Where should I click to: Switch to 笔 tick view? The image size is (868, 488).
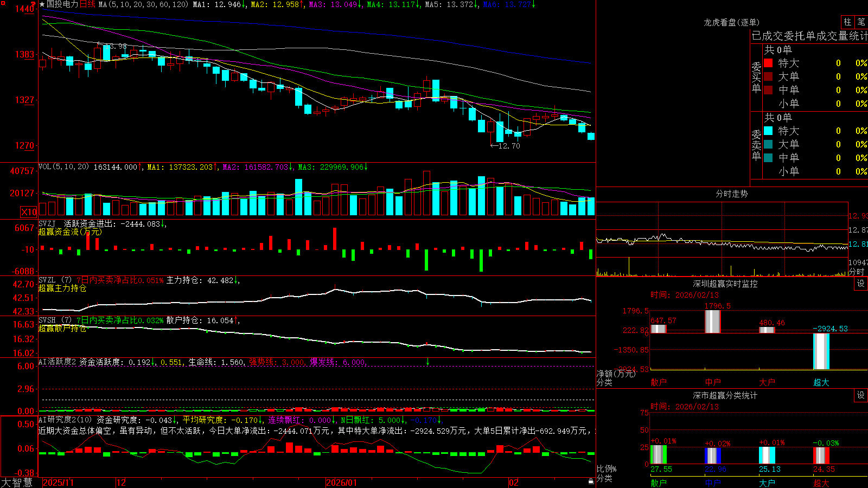(861, 22)
